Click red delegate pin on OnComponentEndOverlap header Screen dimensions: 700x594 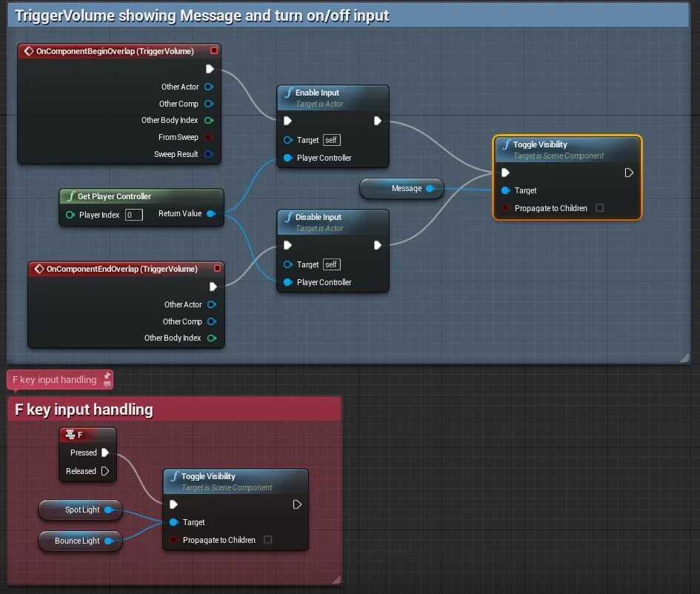(x=218, y=268)
